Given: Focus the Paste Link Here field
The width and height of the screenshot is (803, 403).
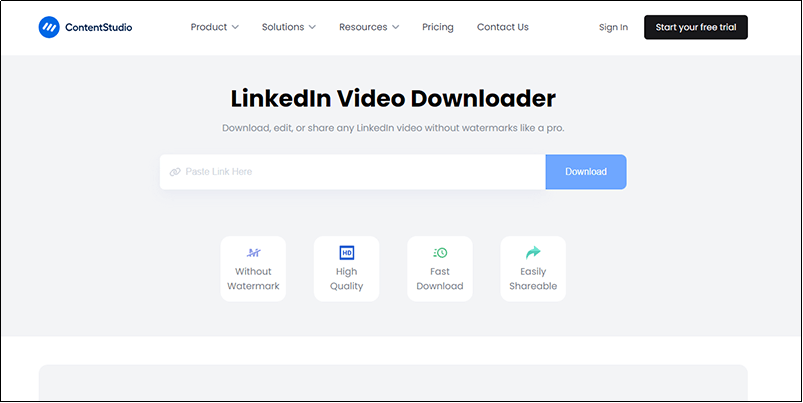Looking at the screenshot, I should point(352,172).
